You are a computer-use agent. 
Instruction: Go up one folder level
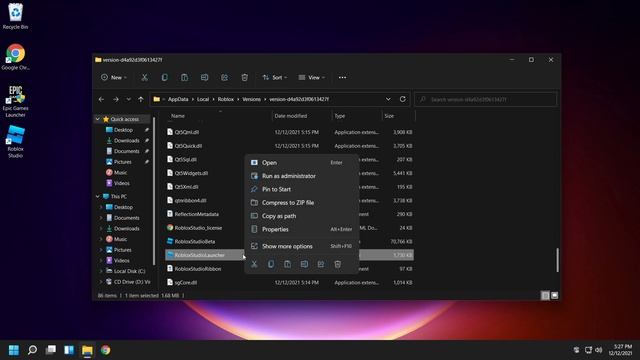tap(141, 99)
